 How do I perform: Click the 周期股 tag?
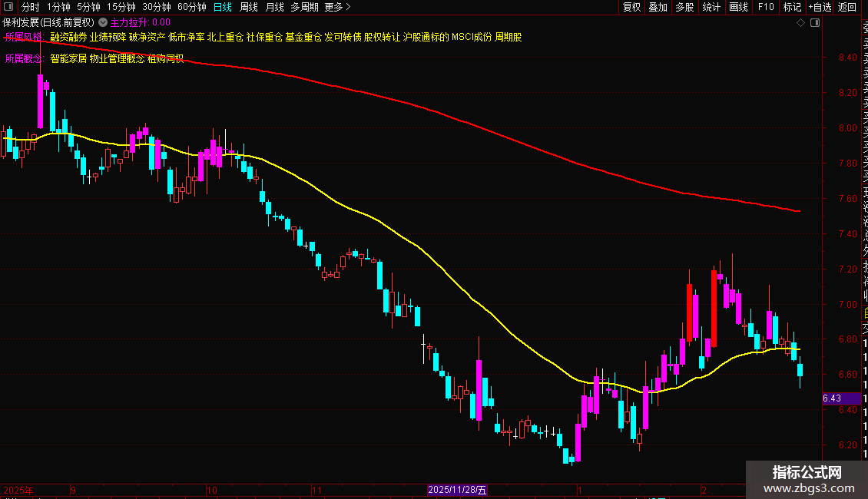pos(509,37)
